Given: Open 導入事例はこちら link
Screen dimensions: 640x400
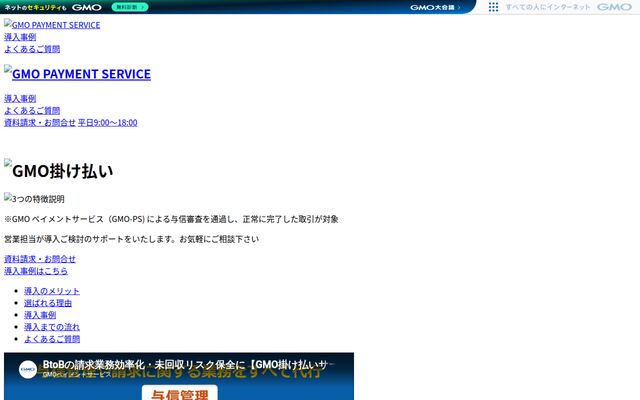Looking at the screenshot, I should pyautogui.click(x=36, y=271).
